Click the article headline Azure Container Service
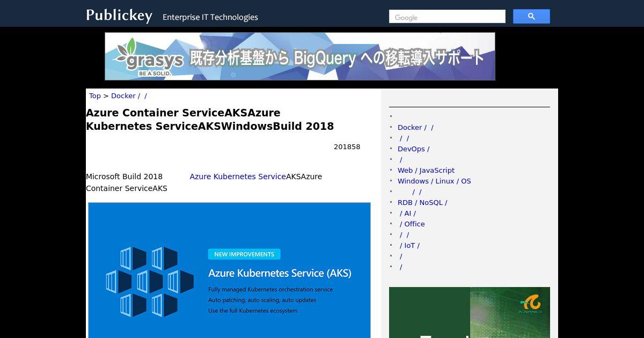Viewport: 644px width, 338px height. tap(210, 120)
